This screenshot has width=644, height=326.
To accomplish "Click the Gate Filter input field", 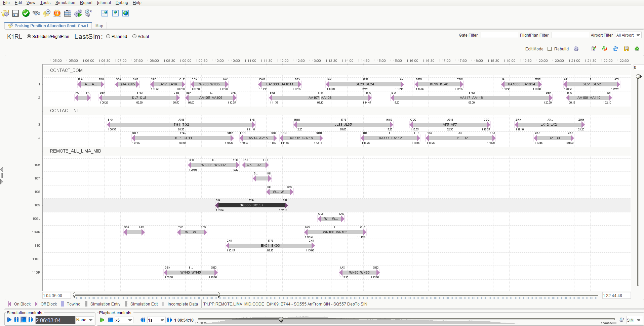I will pyautogui.click(x=499, y=35).
